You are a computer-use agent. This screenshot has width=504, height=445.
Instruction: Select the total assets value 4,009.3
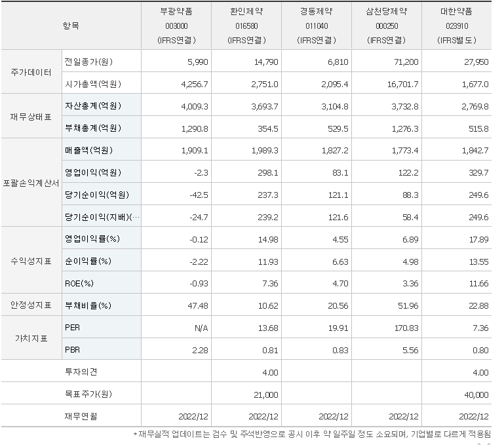click(195, 106)
